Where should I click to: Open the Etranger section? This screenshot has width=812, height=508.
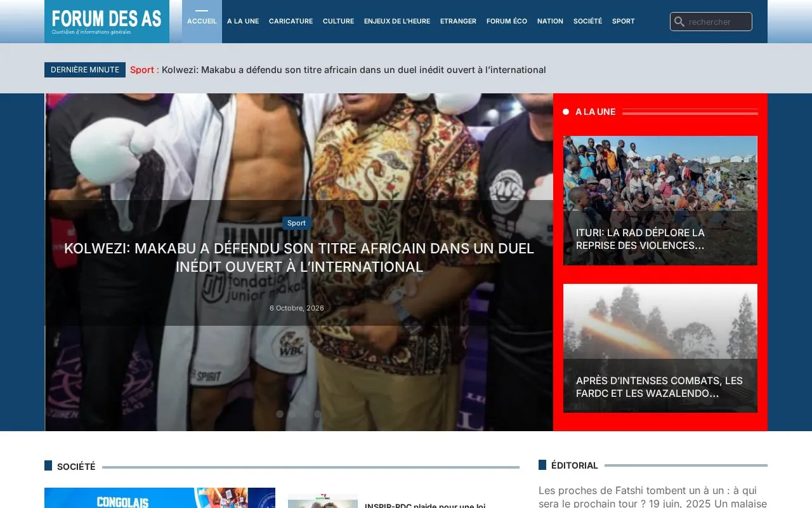pyautogui.click(x=458, y=22)
